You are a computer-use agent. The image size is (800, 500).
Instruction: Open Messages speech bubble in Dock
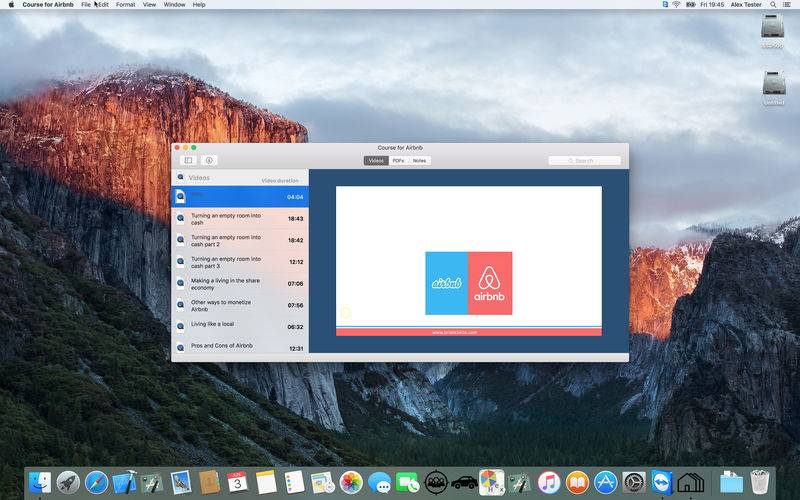tap(380, 482)
